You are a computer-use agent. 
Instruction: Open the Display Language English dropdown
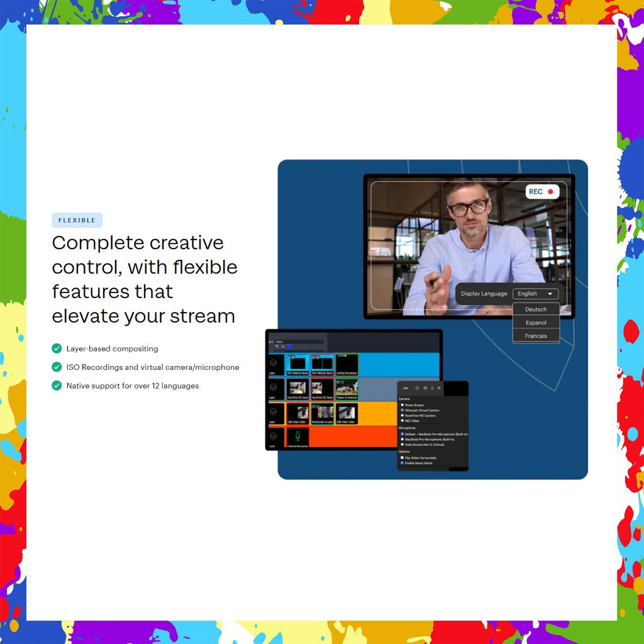pos(535,293)
